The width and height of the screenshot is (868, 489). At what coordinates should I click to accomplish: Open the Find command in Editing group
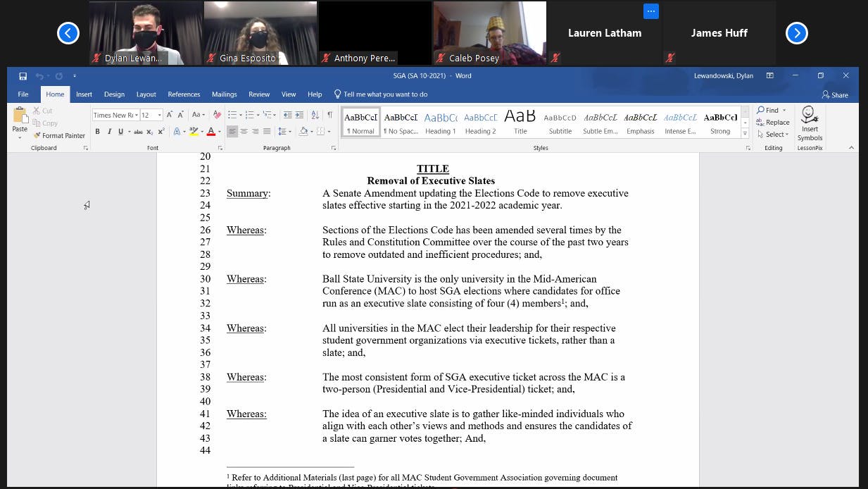point(771,110)
